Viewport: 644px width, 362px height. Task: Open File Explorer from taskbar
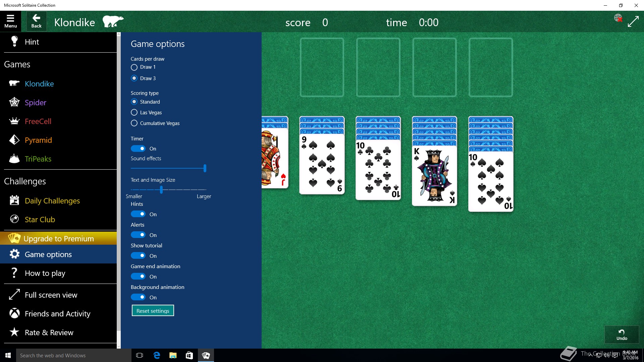click(x=173, y=355)
